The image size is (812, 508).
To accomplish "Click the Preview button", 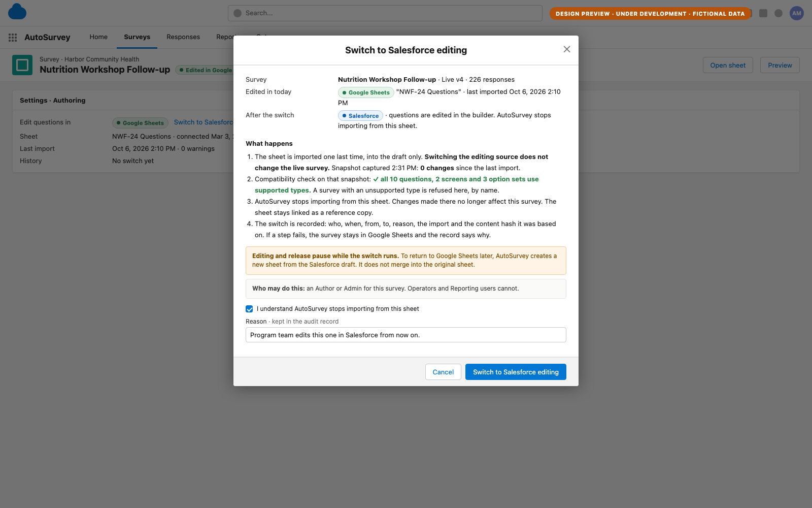I will [780, 65].
